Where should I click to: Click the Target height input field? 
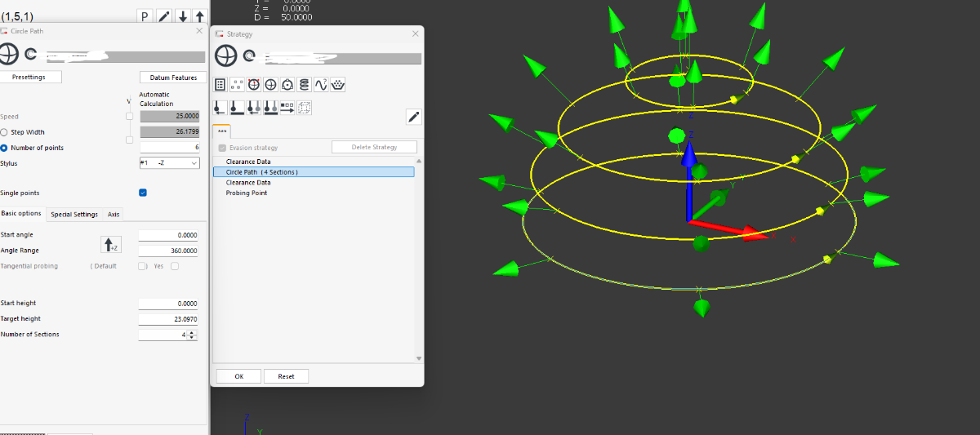(168, 319)
